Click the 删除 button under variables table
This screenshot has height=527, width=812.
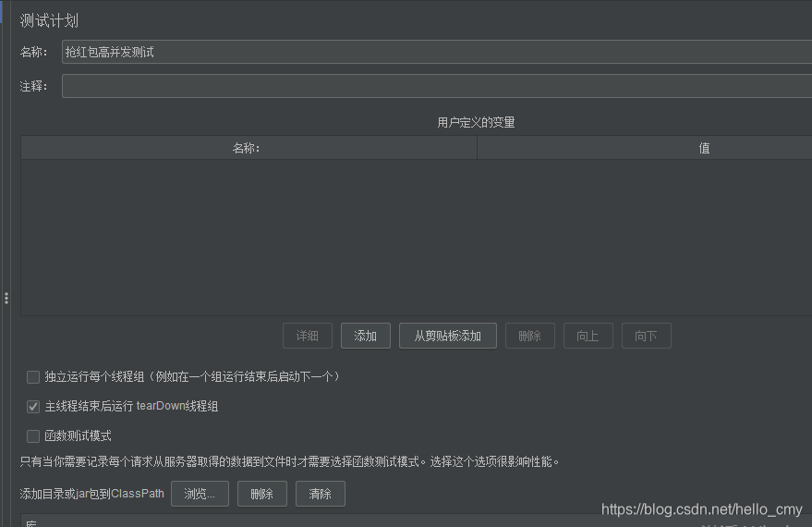(x=529, y=336)
